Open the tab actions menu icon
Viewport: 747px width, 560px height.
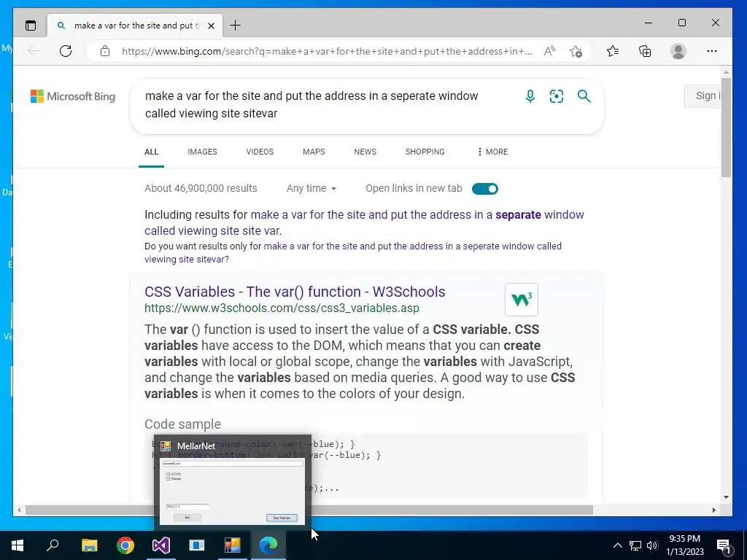pos(31,26)
